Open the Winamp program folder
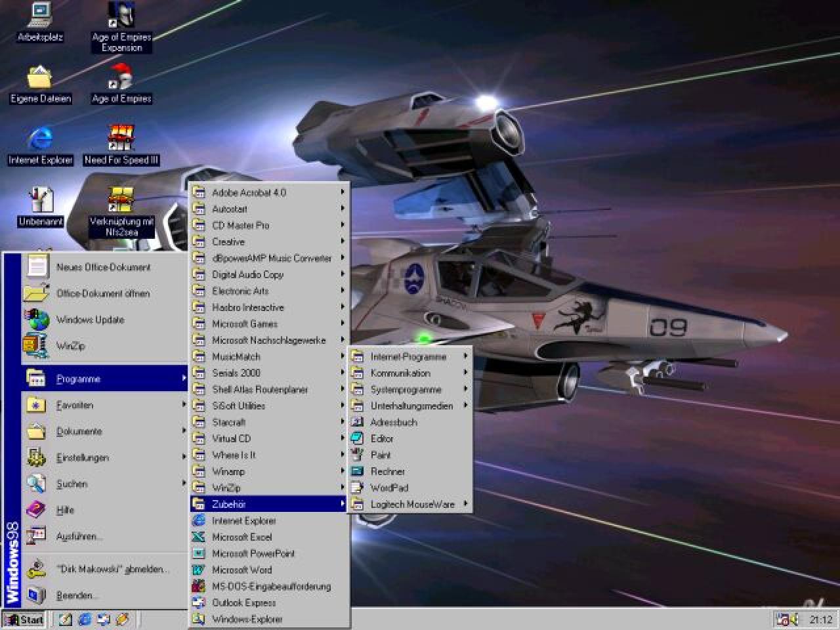Image resolution: width=840 pixels, height=630 pixels. tap(269, 471)
